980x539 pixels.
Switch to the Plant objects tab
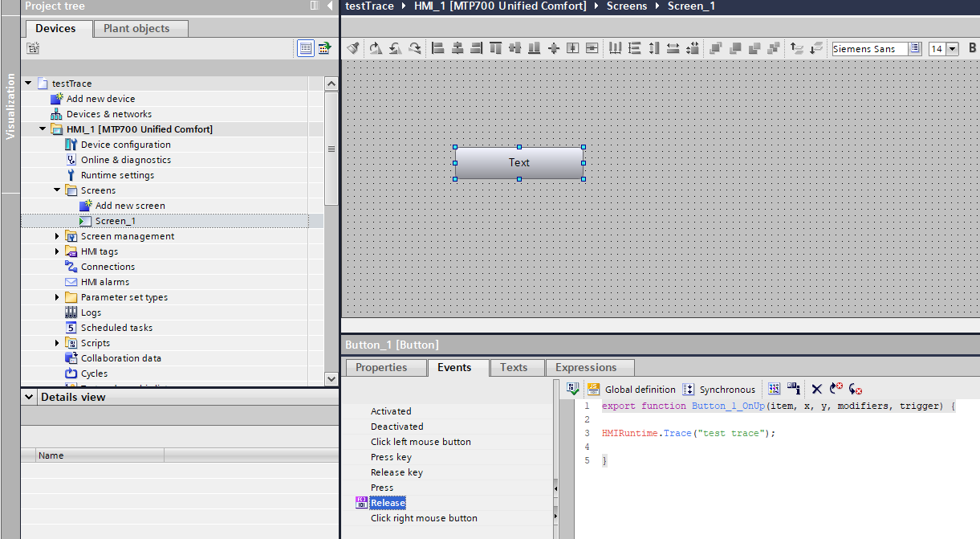click(x=136, y=28)
